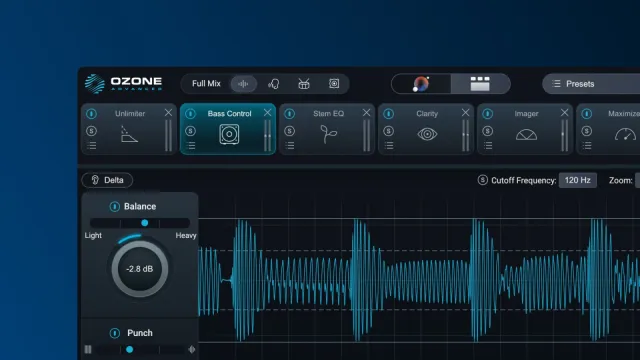Toggle power on the Clarity module
The height and width of the screenshot is (360, 640).
click(x=389, y=113)
